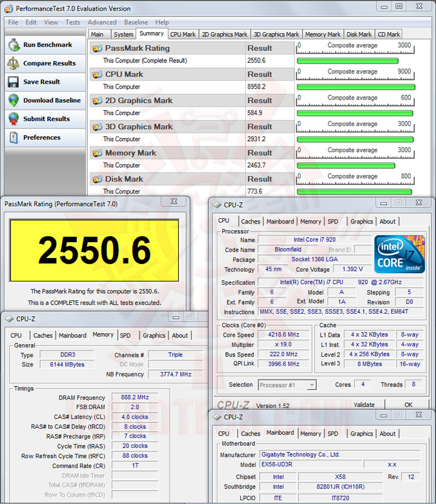This screenshot has height=504, width=436.
Task: Click the PassMark Rating green result bar
Action: pyautogui.click(x=348, y=61)
